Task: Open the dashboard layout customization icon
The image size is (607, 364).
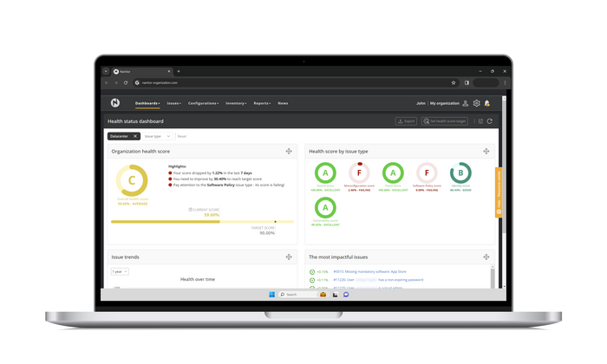Action: click(480, 121)
